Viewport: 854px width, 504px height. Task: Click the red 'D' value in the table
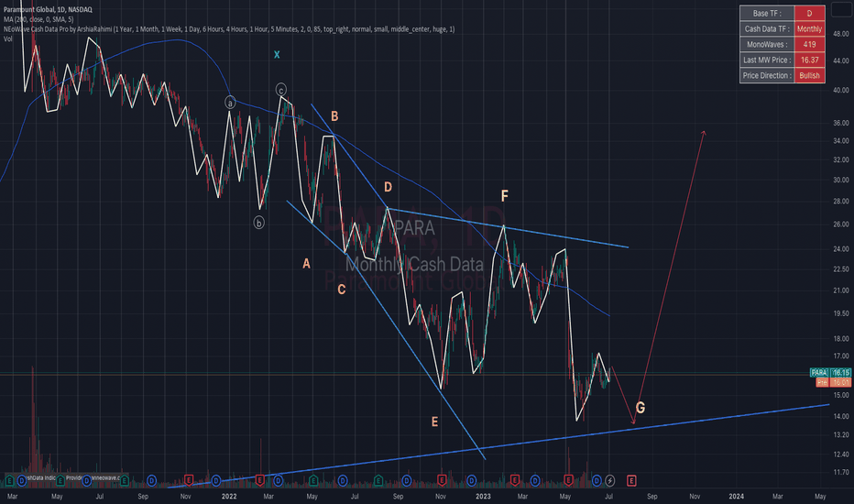809,13
